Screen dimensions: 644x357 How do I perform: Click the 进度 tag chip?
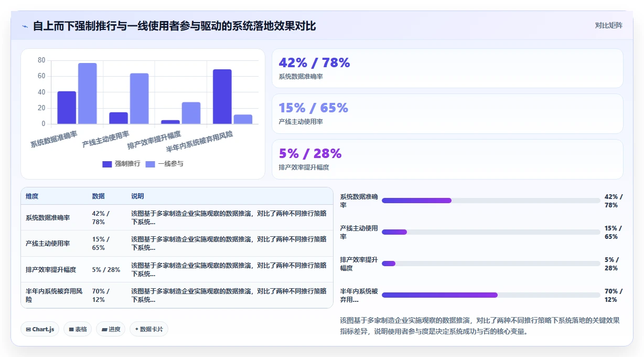tap(111, 329)
